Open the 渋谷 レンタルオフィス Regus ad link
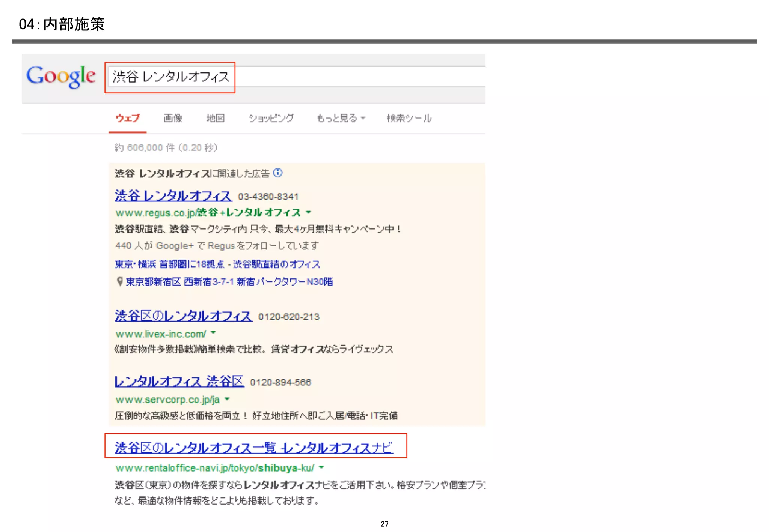 coord(173,196)
